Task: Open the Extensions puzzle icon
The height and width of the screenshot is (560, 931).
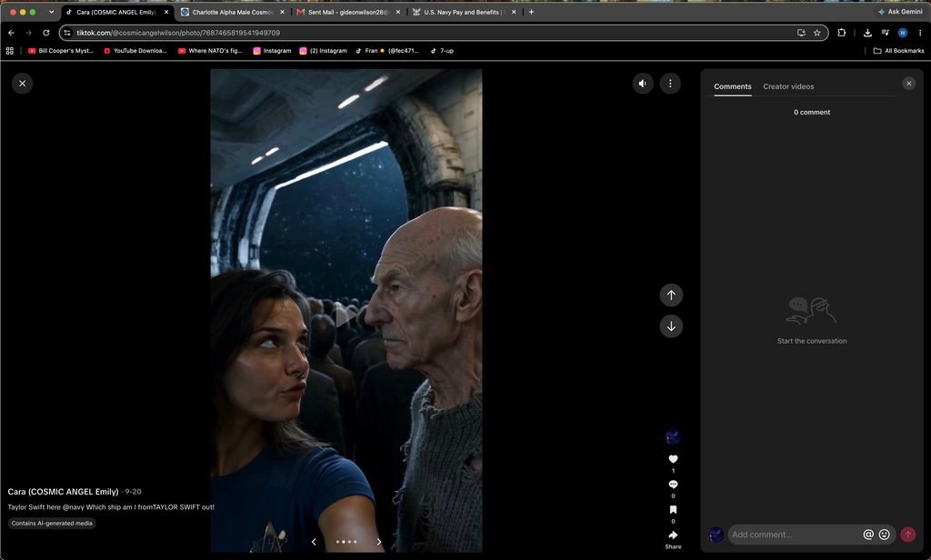Action: click(x=841, y=33)
